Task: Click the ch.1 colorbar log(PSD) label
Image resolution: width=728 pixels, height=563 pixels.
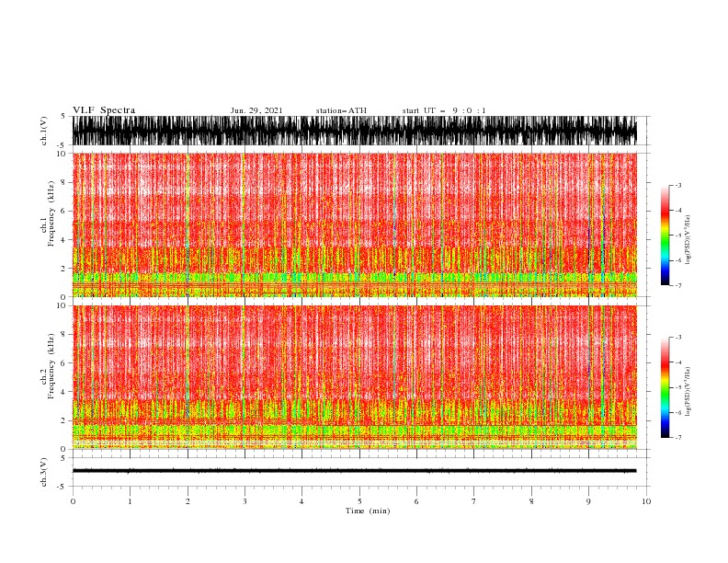Action: tap(688, 240)
